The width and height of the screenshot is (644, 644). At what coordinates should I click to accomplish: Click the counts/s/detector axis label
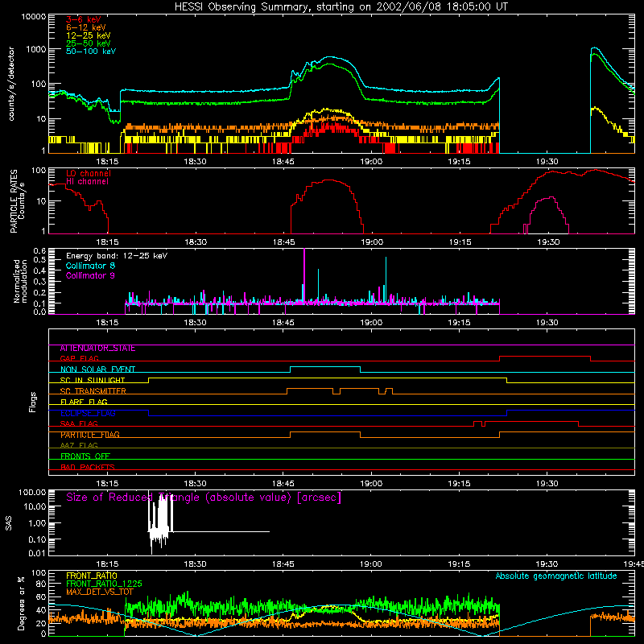11,84
